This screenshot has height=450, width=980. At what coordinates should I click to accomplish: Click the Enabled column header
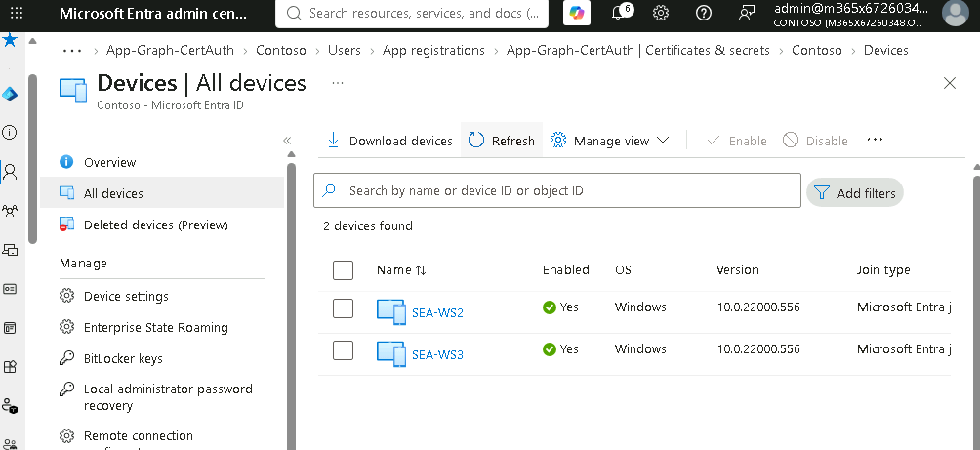(565, 270)
